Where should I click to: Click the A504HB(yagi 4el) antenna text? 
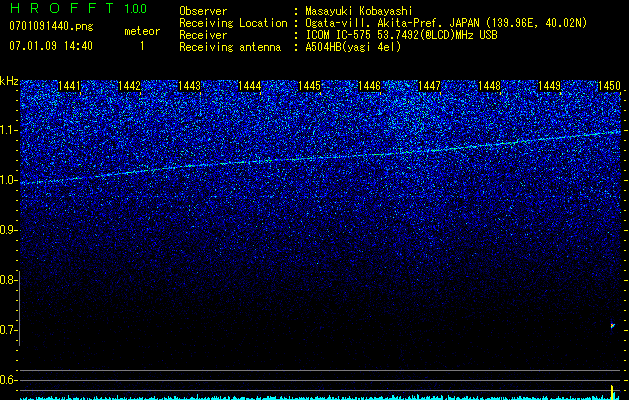pos(353,47)
